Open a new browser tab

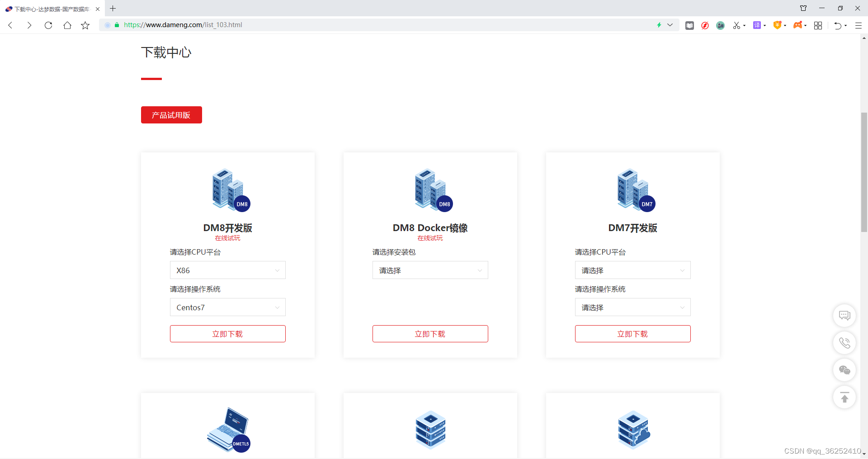tap(113, 9)
